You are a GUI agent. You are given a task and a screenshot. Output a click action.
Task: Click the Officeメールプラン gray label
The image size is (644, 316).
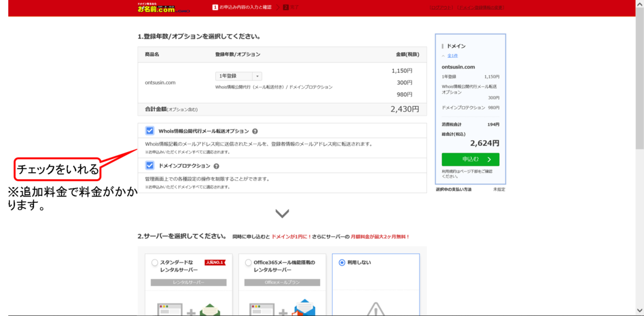[x=282, y=283]
